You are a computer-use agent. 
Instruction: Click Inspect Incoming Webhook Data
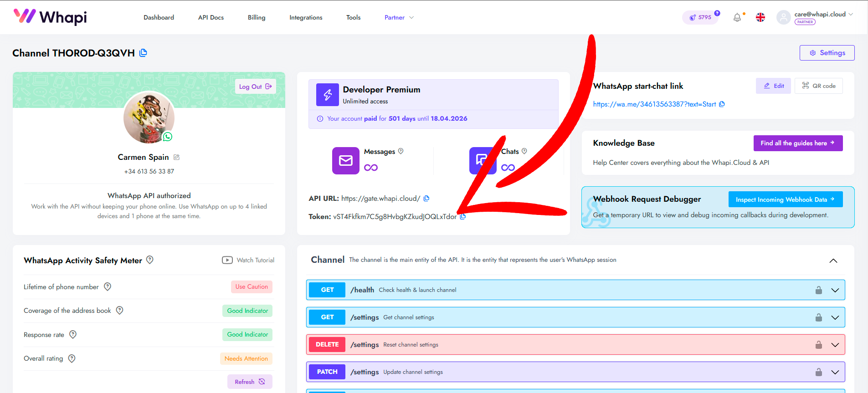point(786,199)
